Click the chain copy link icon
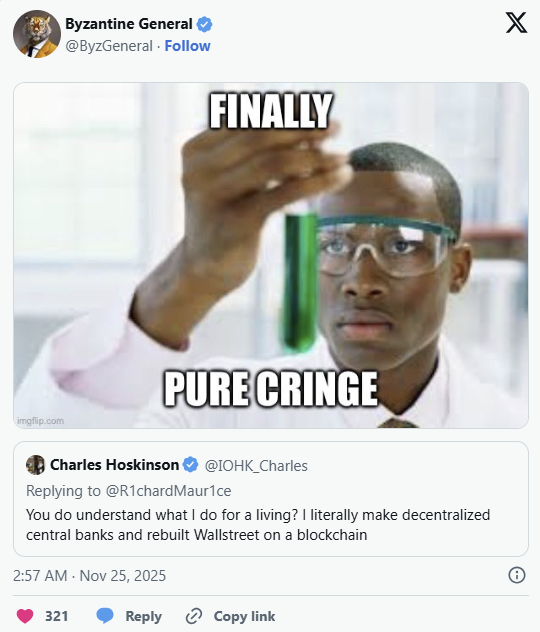This screenshot has height=632, width=540. 193,616
